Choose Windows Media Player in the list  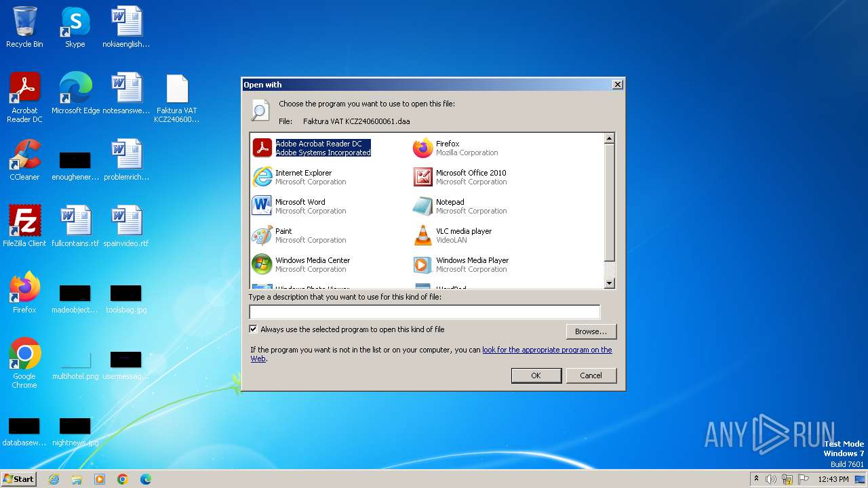pos(461,264)
